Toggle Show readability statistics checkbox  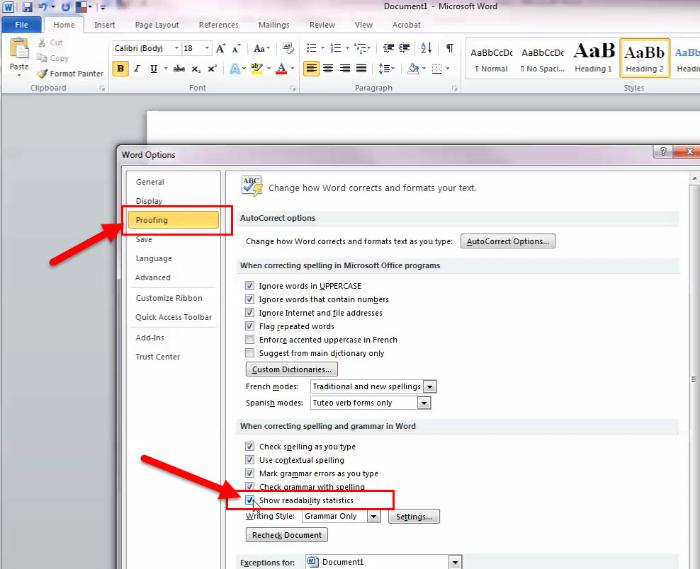250,500
